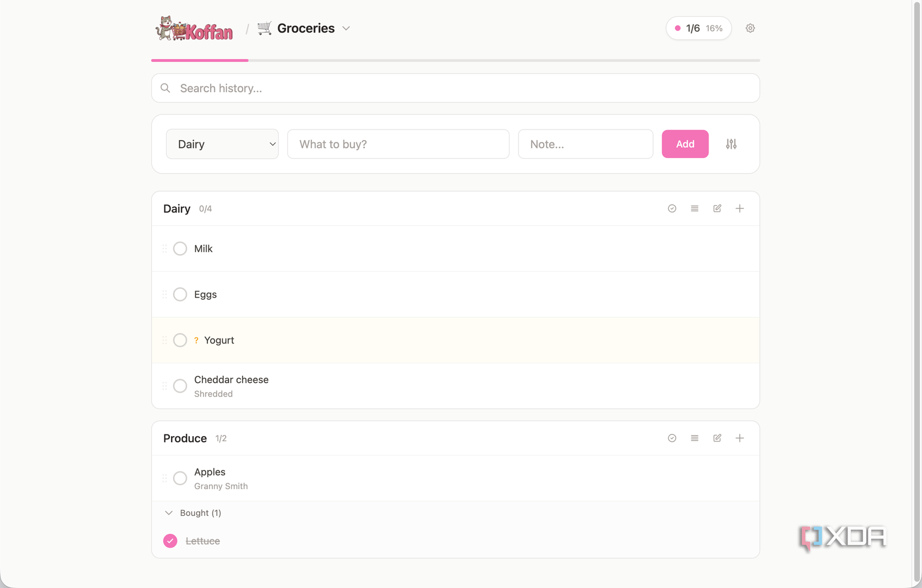Click the list lines icon in Produce header
Image resolution: width=922 pixels, height=588 pixels.
pyautogui.click(x=695, y=438)
